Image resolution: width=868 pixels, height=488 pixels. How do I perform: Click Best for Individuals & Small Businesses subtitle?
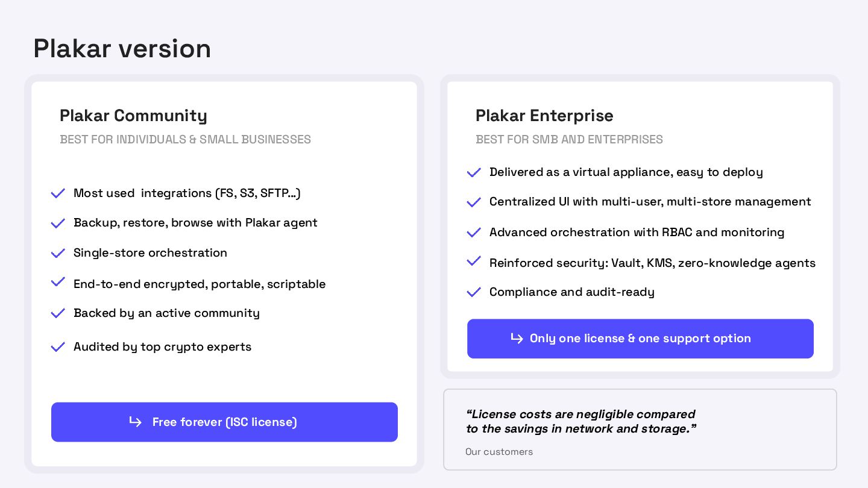pyautogui.click(x=185, y=140)
